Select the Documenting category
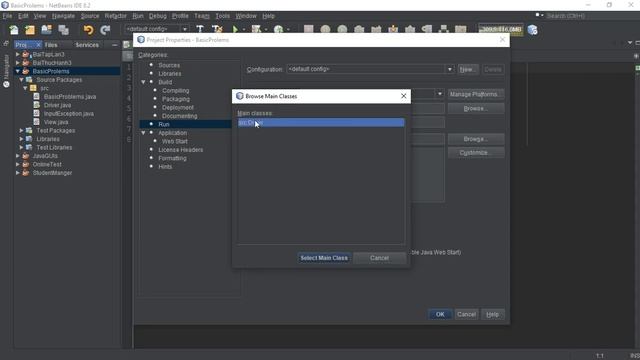This screenshot has height=360, width=640. 180,116
